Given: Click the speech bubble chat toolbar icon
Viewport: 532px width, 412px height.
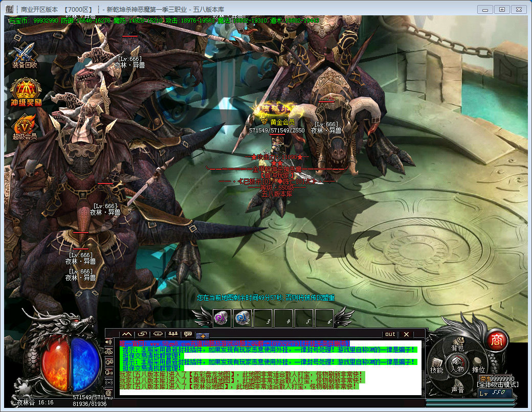Looking at the screenshot, I should (x=188, y=334).
